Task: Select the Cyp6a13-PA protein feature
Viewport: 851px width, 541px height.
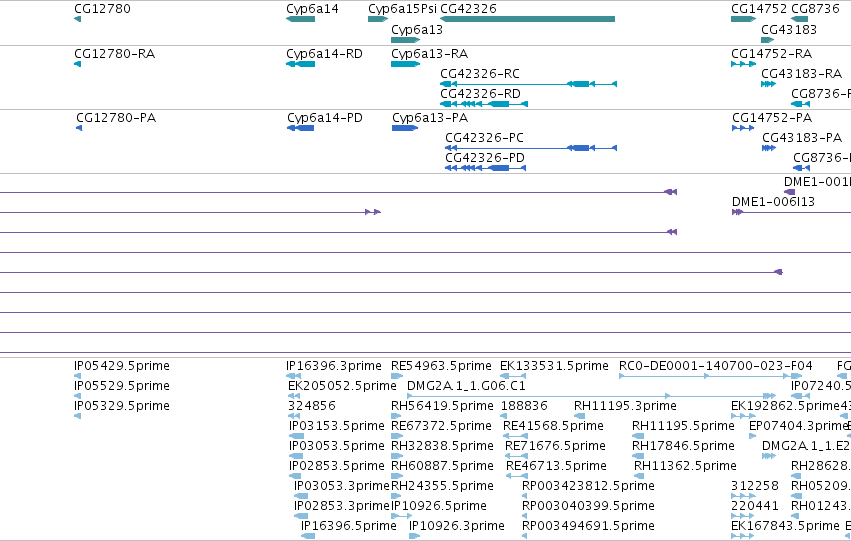Action: [405, 128]
